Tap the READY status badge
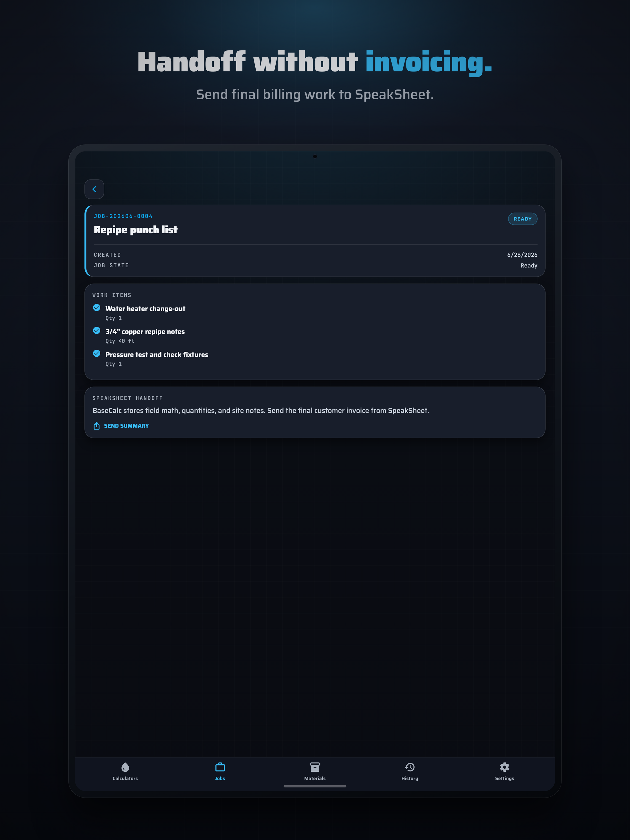Viewport: 630px width, 840px height. (x=522, y=219)
